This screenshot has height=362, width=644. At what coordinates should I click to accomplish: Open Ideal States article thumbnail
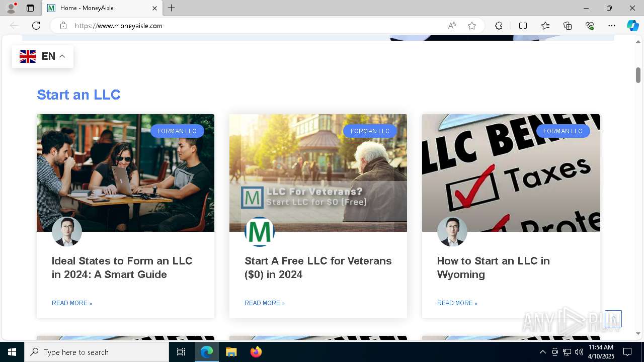click(x=125, y=173)
